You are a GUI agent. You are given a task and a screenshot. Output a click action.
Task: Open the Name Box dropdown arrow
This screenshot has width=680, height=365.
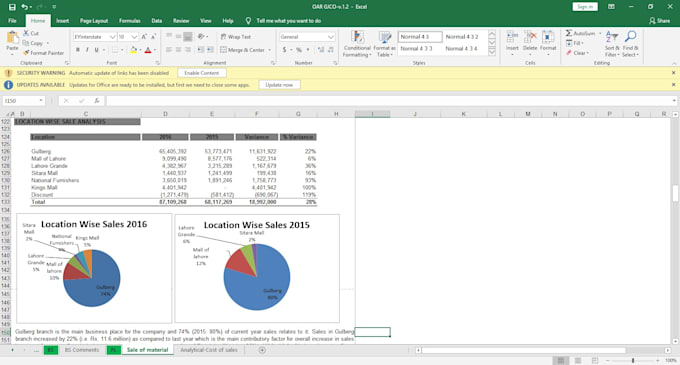[x=41, y=101]
